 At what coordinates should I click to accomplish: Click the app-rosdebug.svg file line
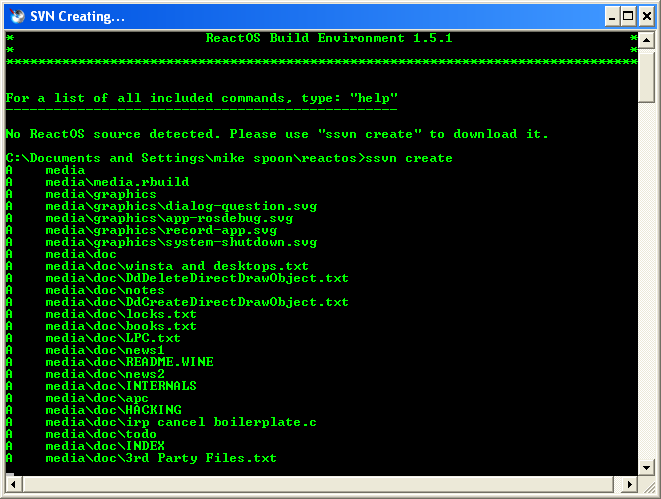(149, 218)
